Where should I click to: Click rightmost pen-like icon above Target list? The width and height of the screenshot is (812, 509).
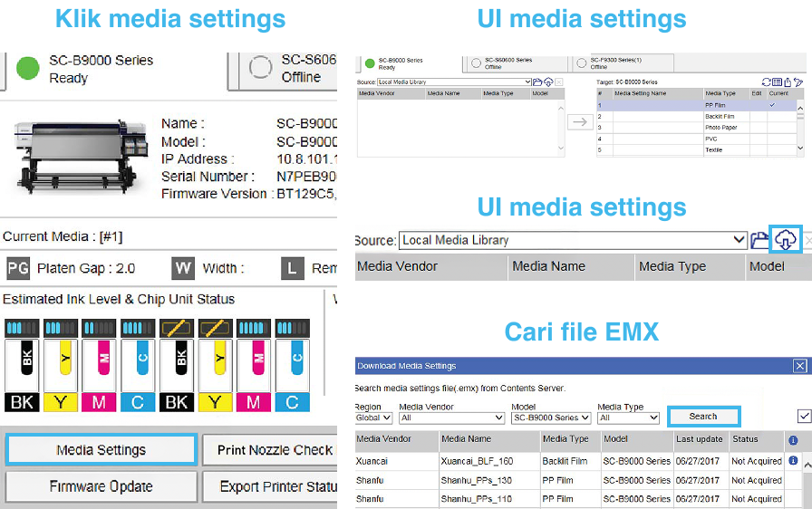[798, 82]
